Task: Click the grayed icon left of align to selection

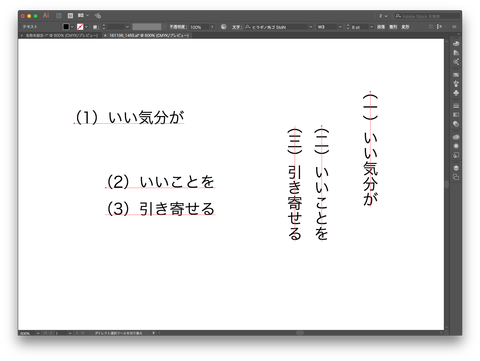Action: click(x=431, y=27)
